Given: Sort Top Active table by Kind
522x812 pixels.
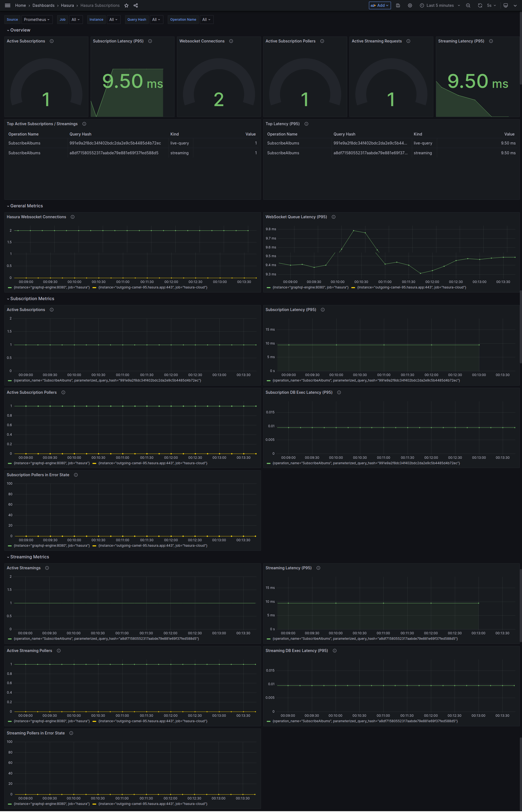Looking at the screenshot, I should coord(175,134).
